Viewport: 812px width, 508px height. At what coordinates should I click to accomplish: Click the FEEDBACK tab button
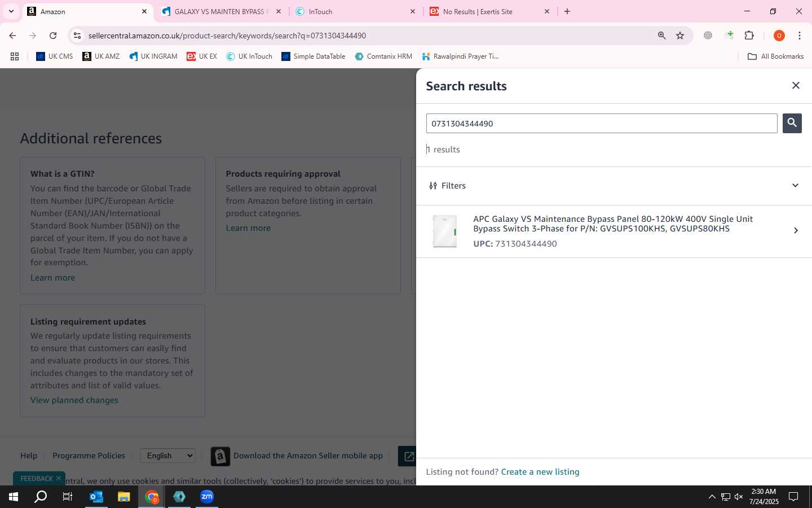click(x=36, y=478)
